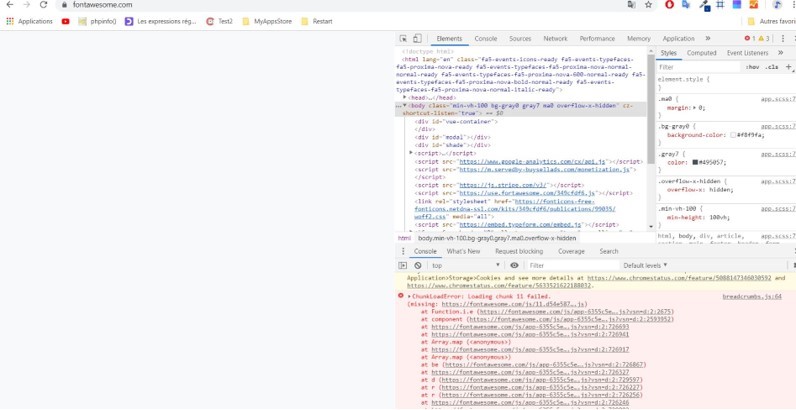Switch to the Coverage drawer tab
This screenshot has height=410, width=796.
tap(571, 252)
